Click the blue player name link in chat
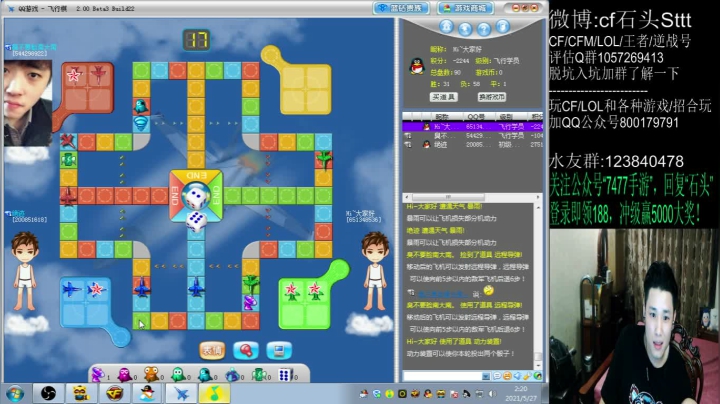720x404 pixels. tap(443, 293)
